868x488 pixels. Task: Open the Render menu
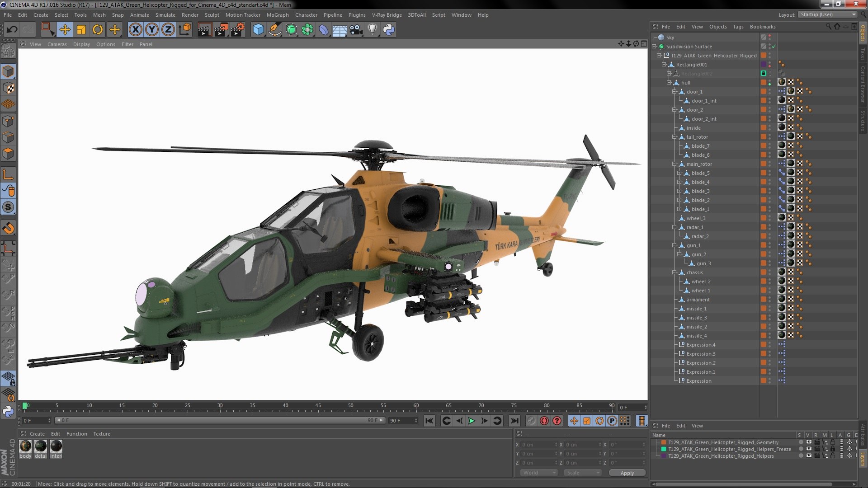click(190, 15)
